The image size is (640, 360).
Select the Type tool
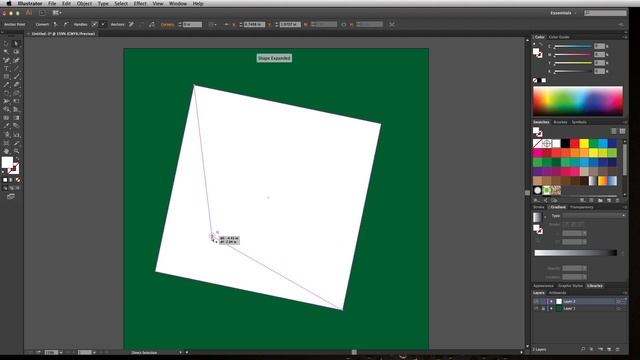(7, 69)
